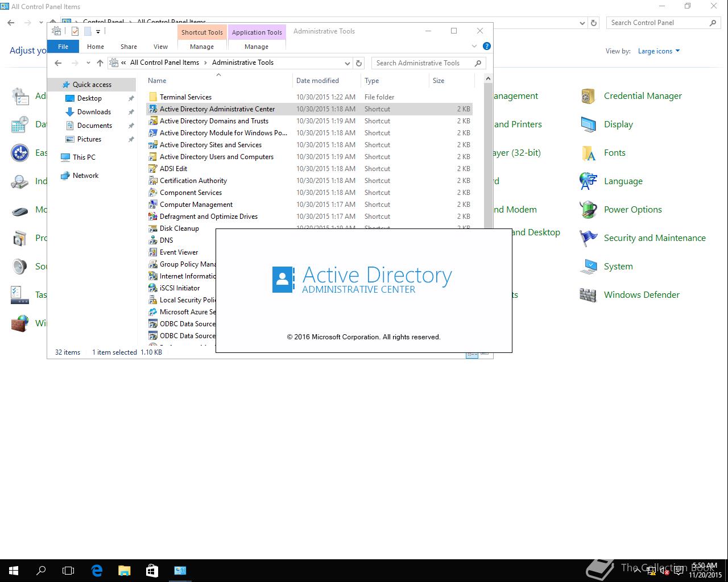
Task: Select Downloads in navigation pane
Action: click(94, 112)
